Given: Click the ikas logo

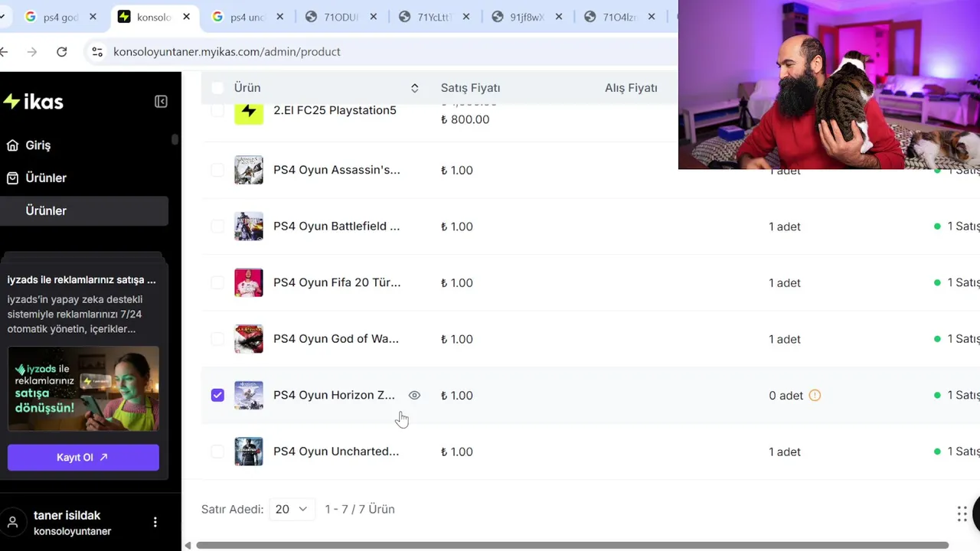Looking at the screenshot, I should tap(33, 102).
